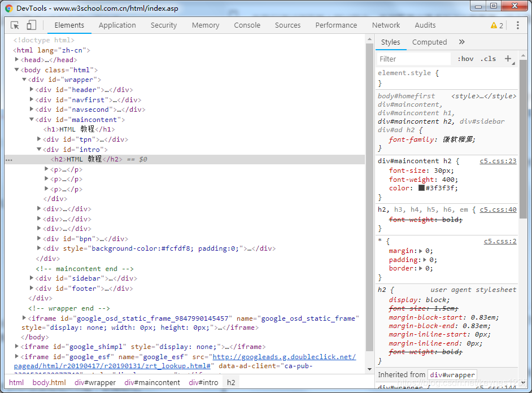
Task: Add new style rule plus icon
Action: click(508, 59)
